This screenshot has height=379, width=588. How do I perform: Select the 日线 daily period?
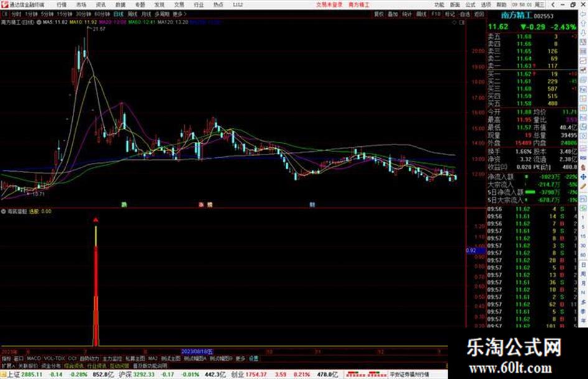[118, 14]
